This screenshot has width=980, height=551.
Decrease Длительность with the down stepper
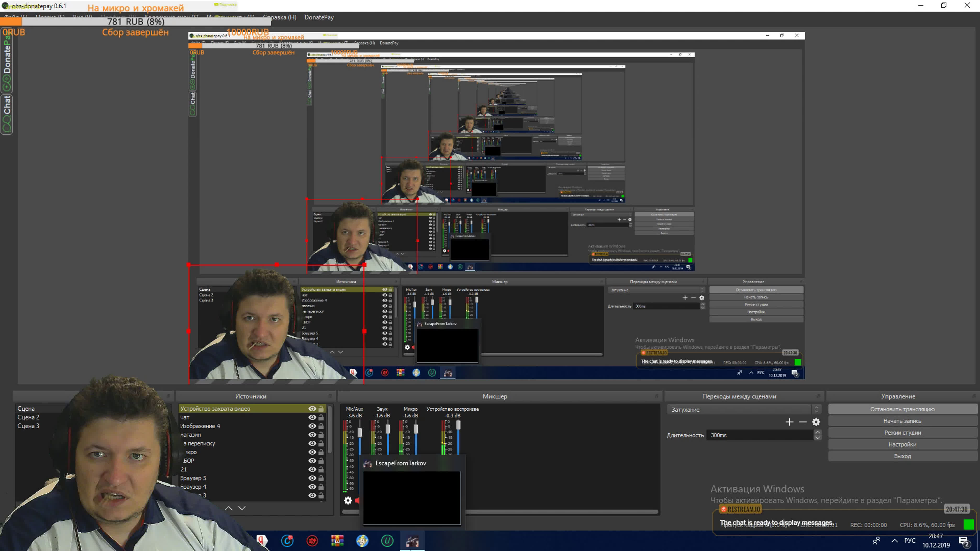coord(817,438)
